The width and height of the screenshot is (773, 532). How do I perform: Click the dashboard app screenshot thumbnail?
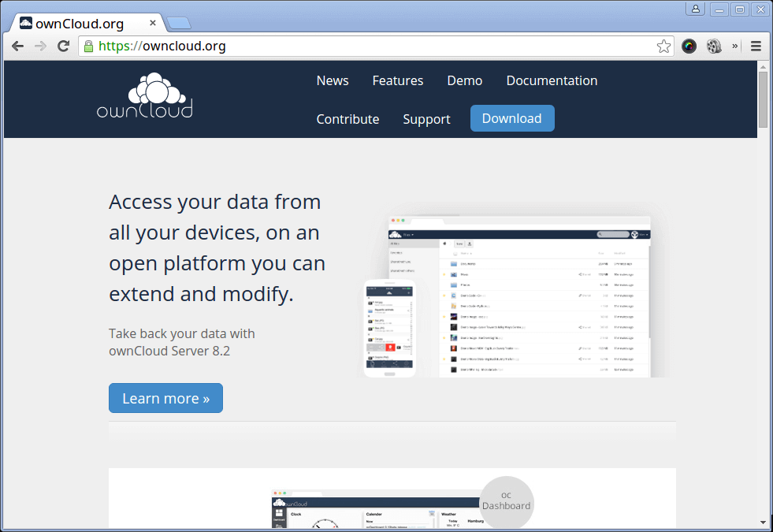point(377,509)
